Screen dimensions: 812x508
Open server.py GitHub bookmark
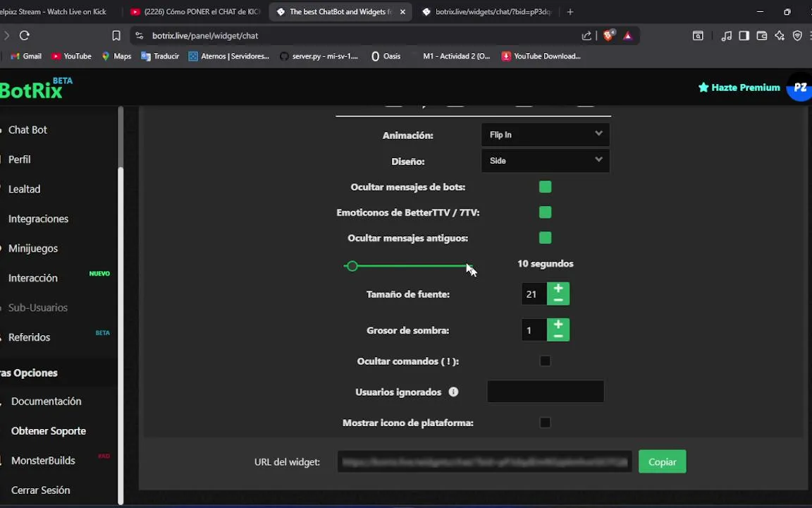[319, 56]
